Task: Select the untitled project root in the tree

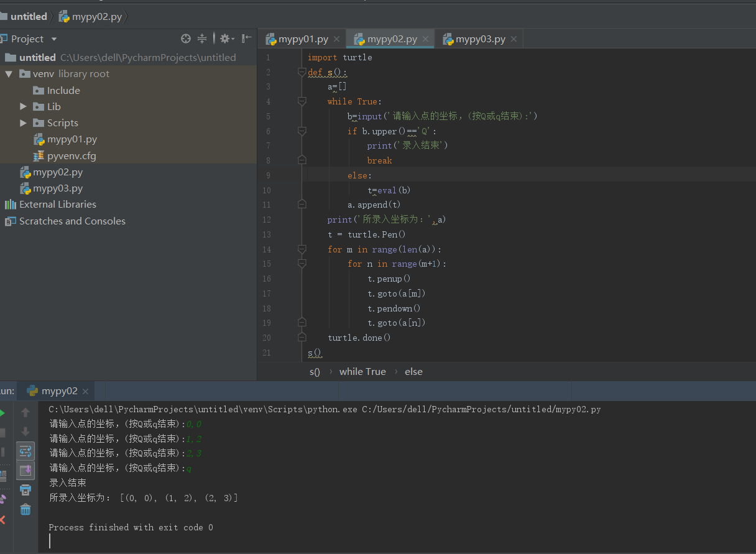Action: point(128,57)
